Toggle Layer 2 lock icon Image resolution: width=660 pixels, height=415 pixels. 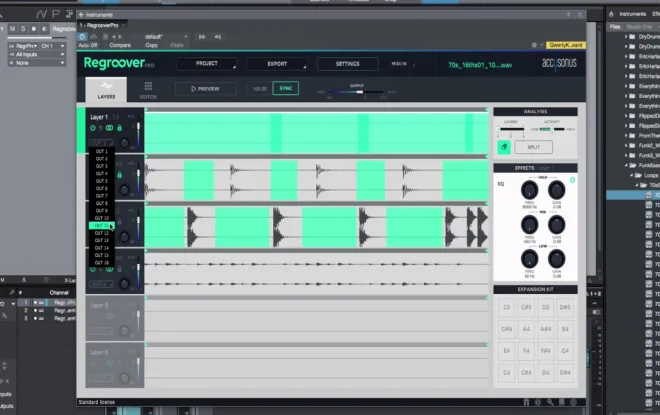[120, 175]
